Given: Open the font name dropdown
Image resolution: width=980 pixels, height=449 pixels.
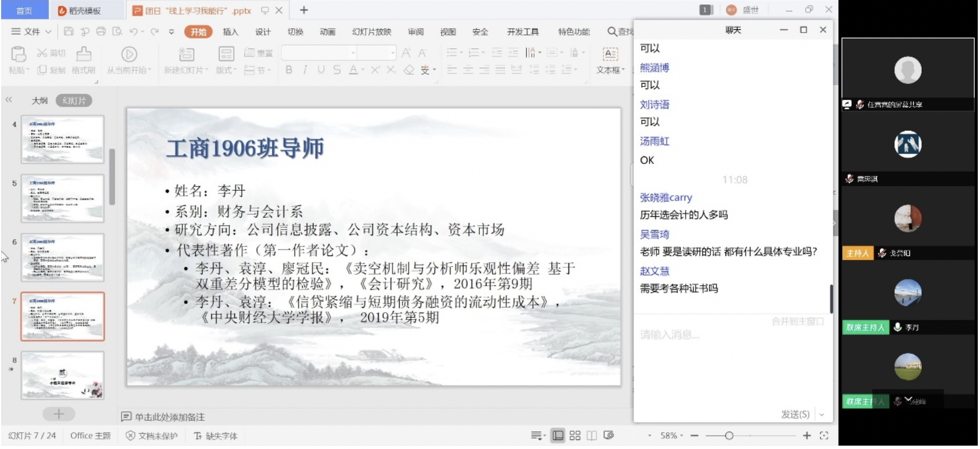Looking at the screenshot, I should click(353, 53).
